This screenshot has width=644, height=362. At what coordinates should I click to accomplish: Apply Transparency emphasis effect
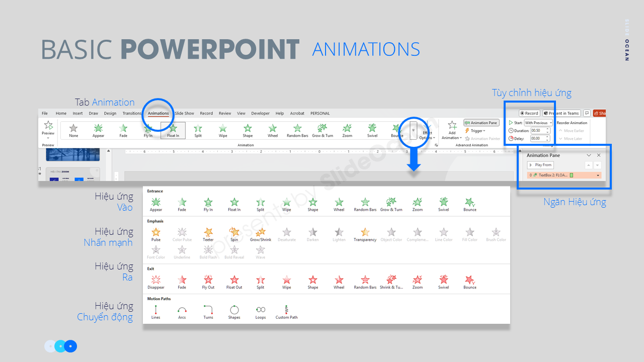[365, 234]
